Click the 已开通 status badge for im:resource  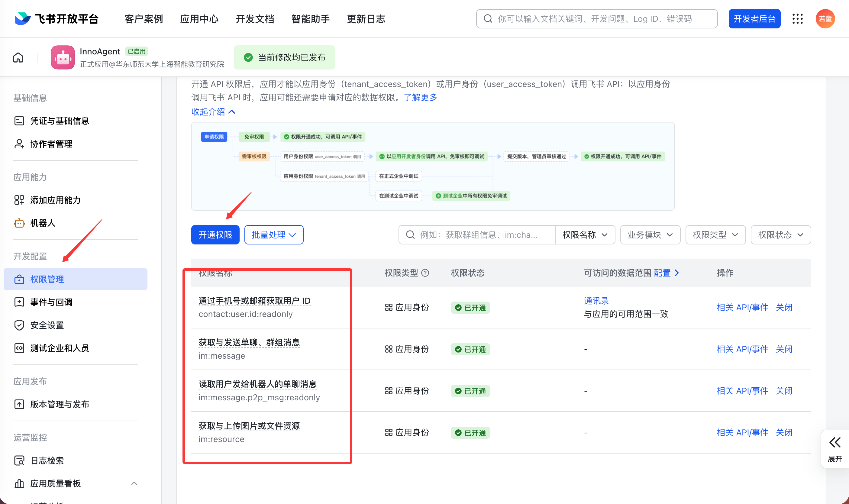point(470,433)
